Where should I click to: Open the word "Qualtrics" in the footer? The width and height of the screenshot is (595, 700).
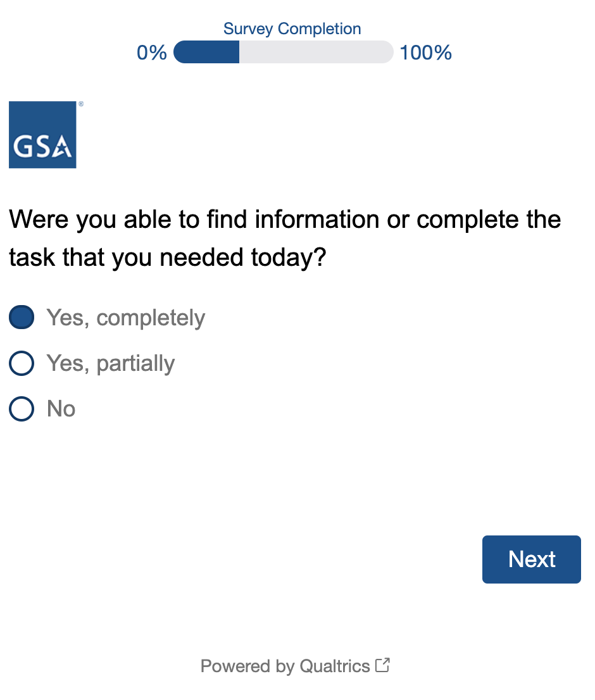click(335, 666)
